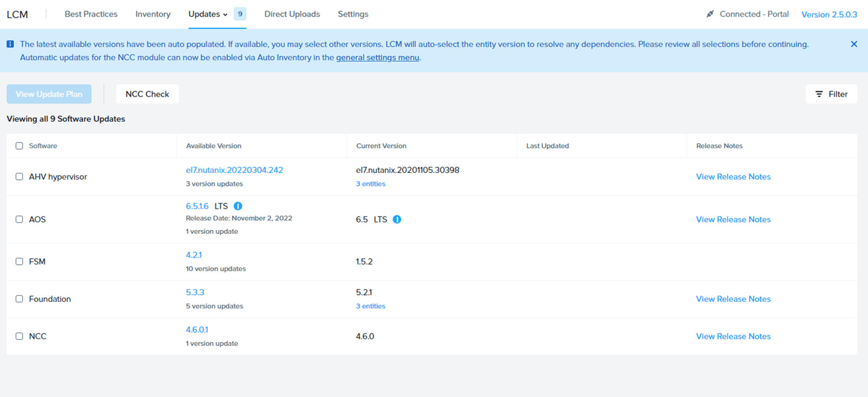Click the View Update Plan button
Viewport: 868px width, 397px height.
pos(49,94)
